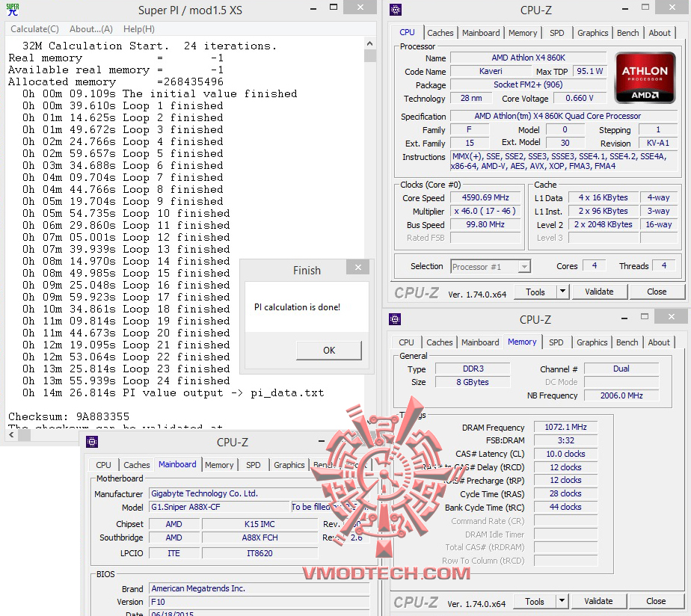This screenshot has width=691, height=616.
Task: Click the multiplier x 46.0 value
Action: coord(485,211)
